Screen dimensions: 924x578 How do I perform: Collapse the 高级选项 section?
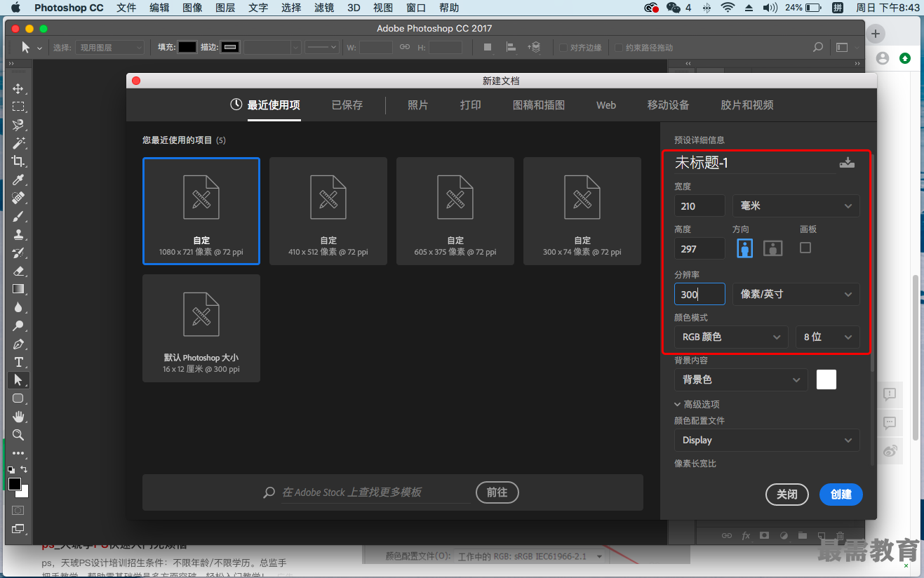click(x=697, y=404)
